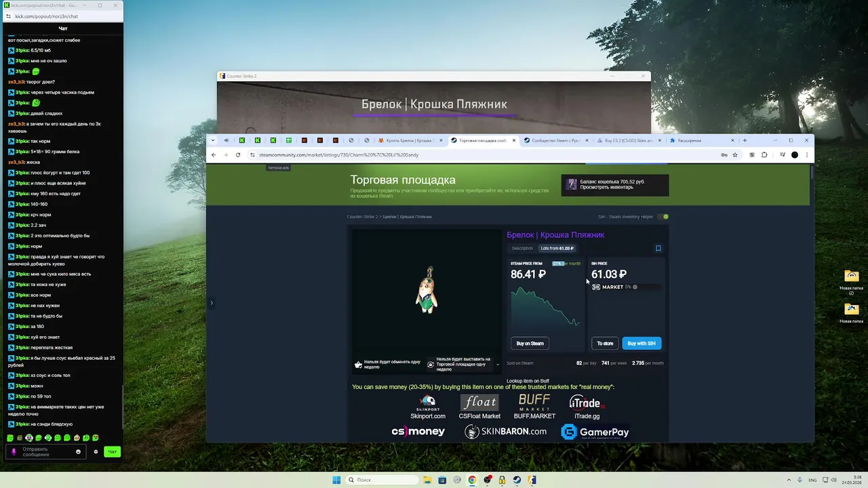
Task: Expand the left side panel arrow
Action: click(x=212, y=303)
